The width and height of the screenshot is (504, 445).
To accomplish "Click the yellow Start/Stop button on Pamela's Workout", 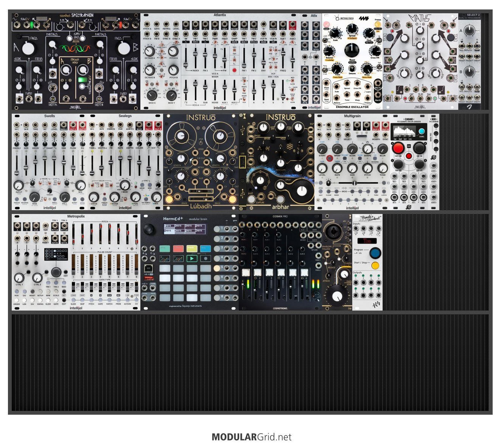I will pyautogui.click(x=375, y=265).
